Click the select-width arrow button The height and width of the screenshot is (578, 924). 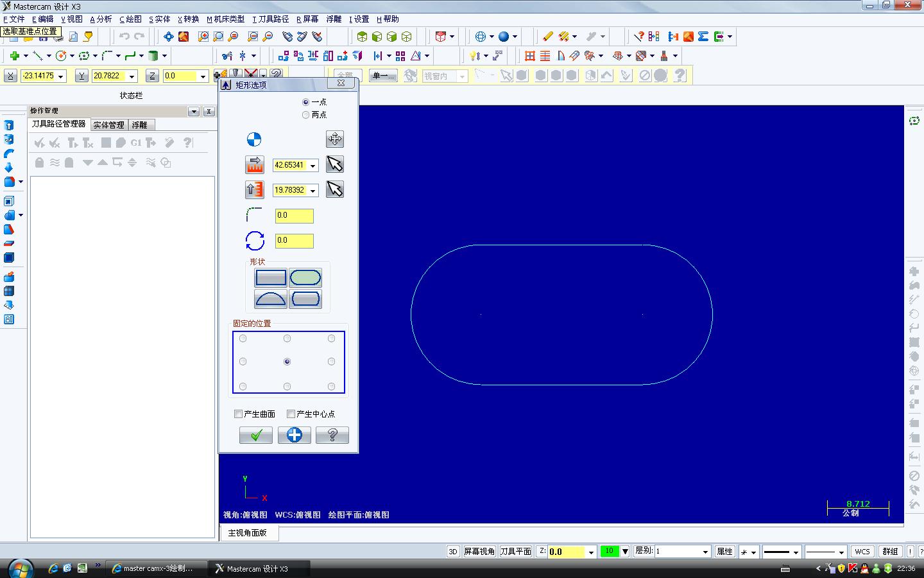point(335,164)
